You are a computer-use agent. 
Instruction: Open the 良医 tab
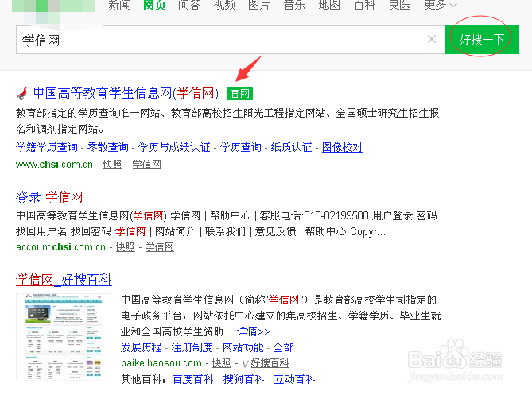400,5
